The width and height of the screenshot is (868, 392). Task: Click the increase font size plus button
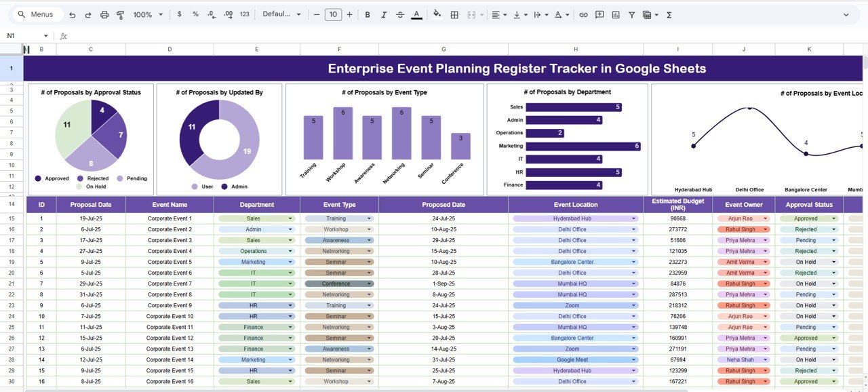pos(350,14)
